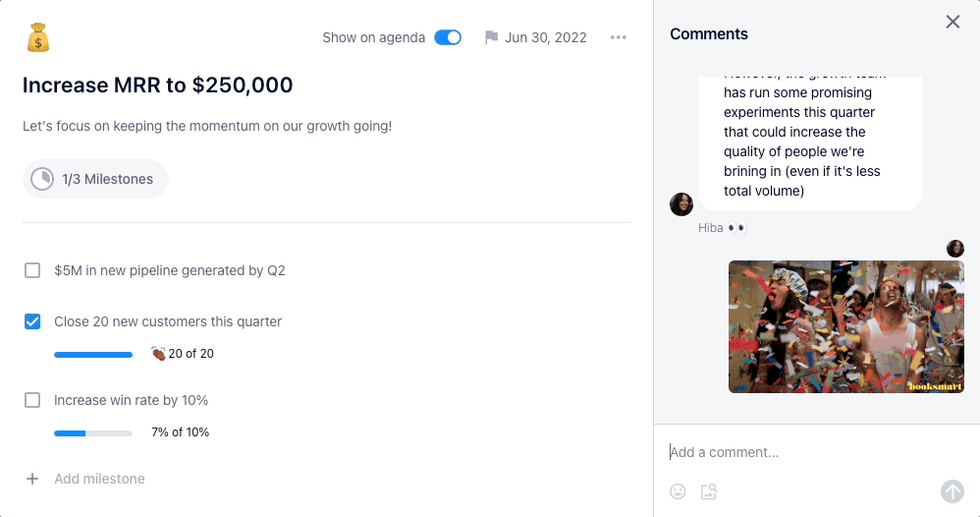
Task: Open the three-dot more options menu
Action: click(618, 37)
